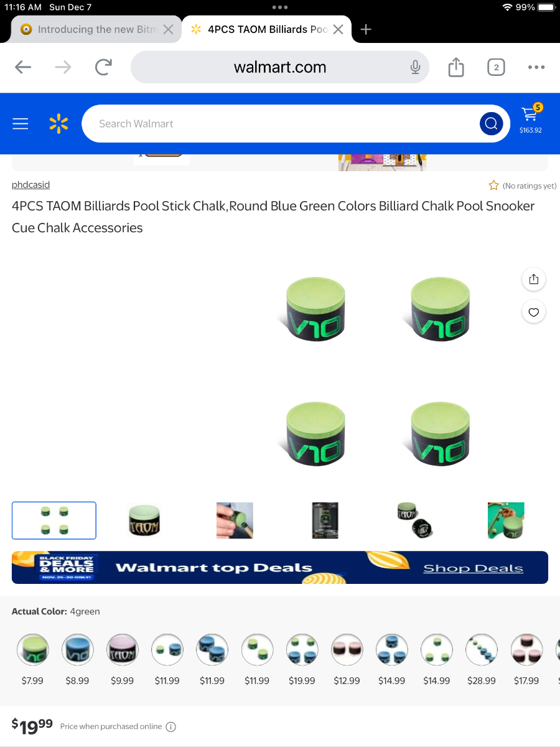Add item to favorites with heart icon
Image resolution: width=560 pixels, height=747 pixels.
[x=533, y=312]
